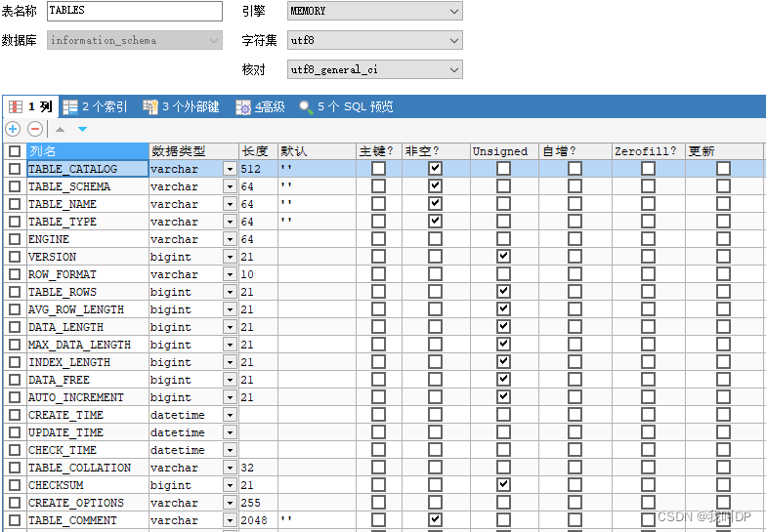Image resolution: width=766 pixels, height=532 pixels.
Task: Select the TABLE_TYPE column name cell
Action: (x=88, y=222)
